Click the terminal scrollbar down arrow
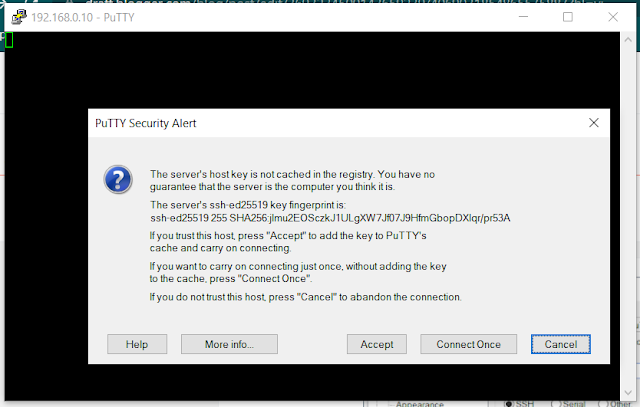This screenshot has height=407, width=640. click(628, 393)
